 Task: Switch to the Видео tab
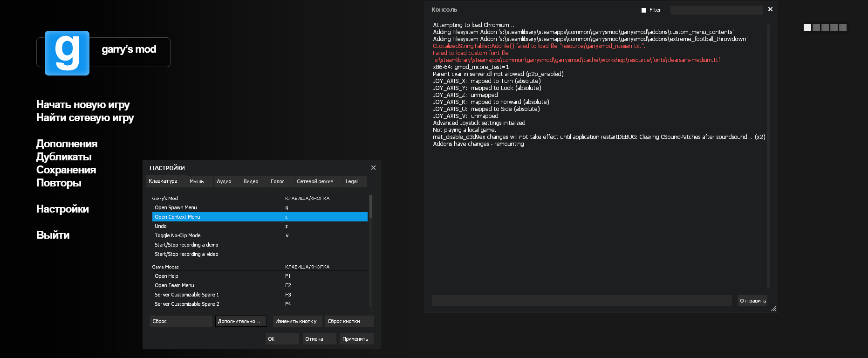[x=251, y=181]
